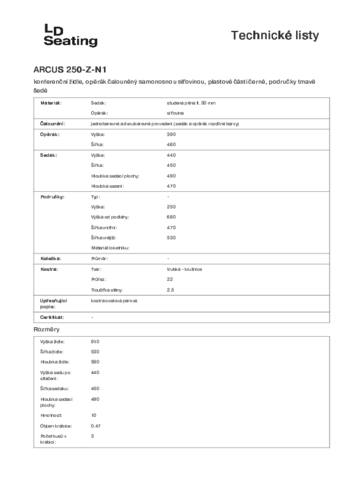Select the 'Hloubka židle' value '590'
This screenshot has width=364, height=500.
(x=95, y=362)
